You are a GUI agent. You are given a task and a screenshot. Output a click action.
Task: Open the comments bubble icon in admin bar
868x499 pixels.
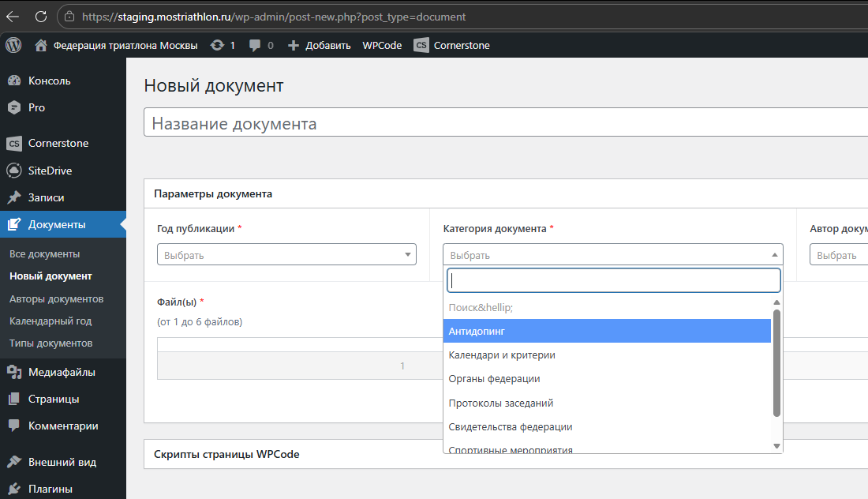[255, 45]
